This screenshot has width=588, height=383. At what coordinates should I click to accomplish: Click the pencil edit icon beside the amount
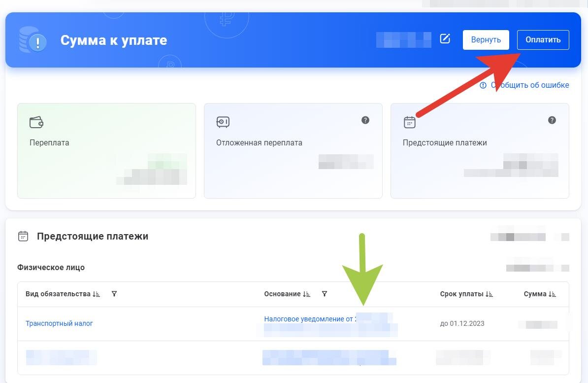click(x=445, y=38)
